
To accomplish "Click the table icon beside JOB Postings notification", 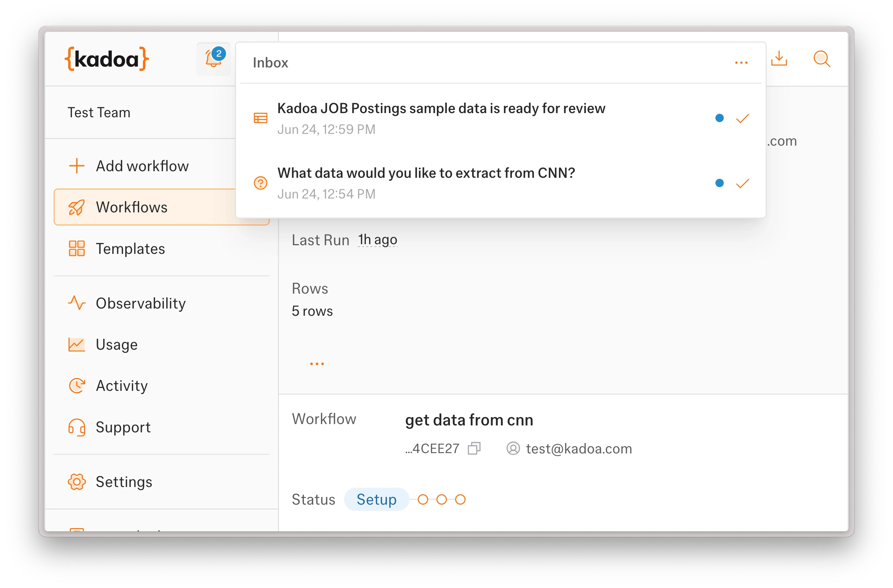I will click(260, 118).
